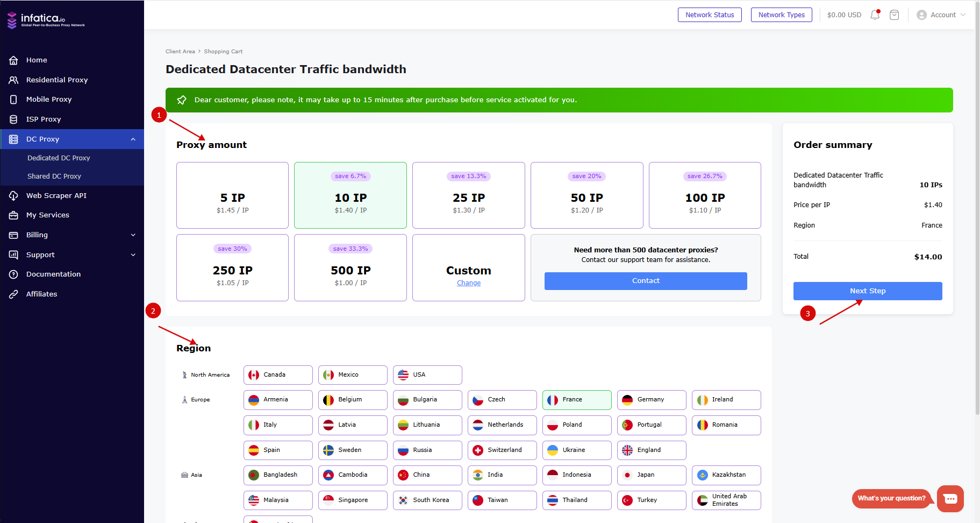
Task: Select the 5 IP proxy amount
Action: (x=232, y=195)
